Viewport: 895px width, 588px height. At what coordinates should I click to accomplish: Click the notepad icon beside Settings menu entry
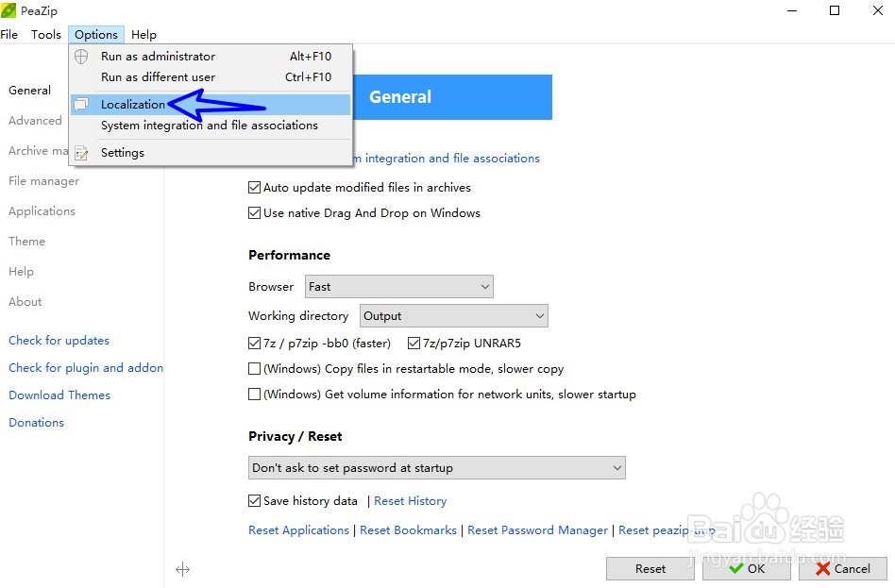tap(81, 153)
